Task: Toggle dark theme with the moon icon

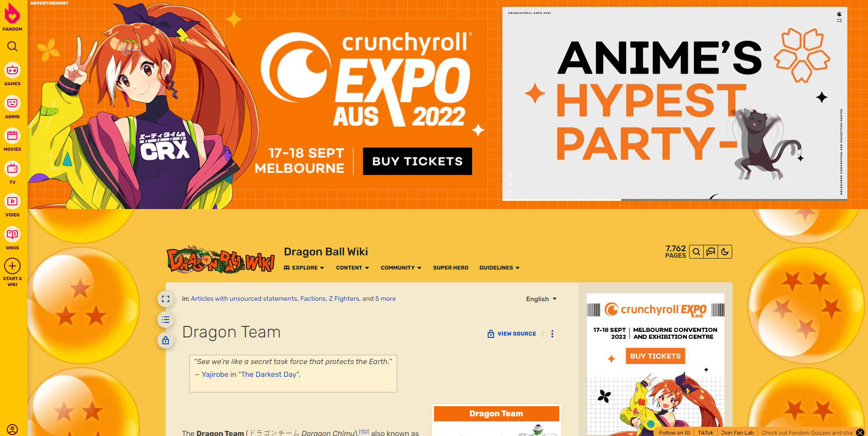Action: click(725, 252)
